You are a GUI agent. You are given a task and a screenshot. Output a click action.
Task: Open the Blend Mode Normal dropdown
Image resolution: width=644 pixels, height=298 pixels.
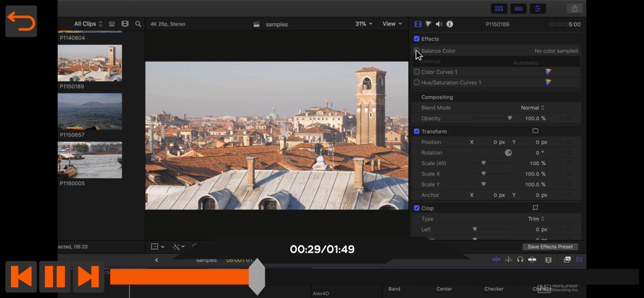(533, 108)
